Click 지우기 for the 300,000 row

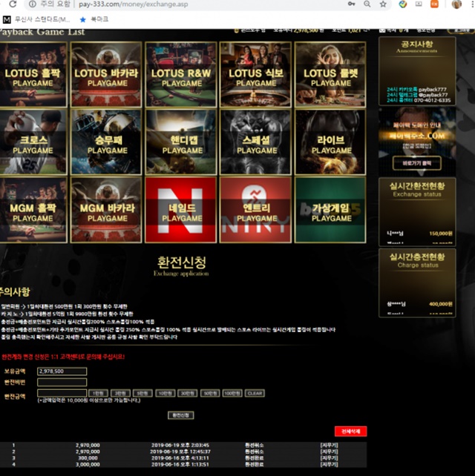click(329, 457)
